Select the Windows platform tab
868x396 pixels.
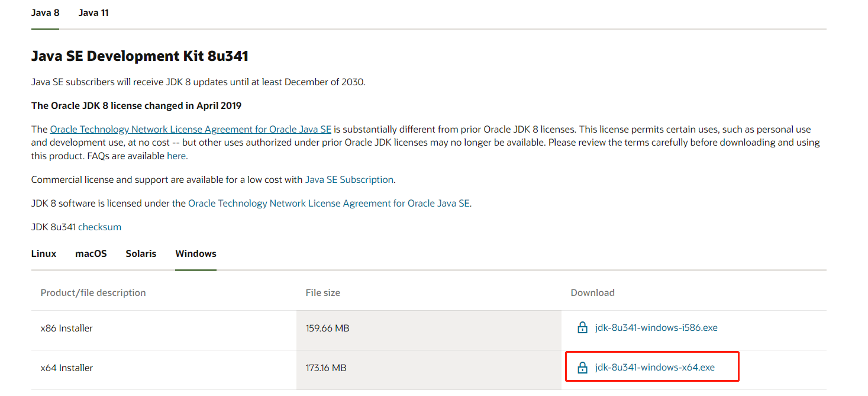196,253
